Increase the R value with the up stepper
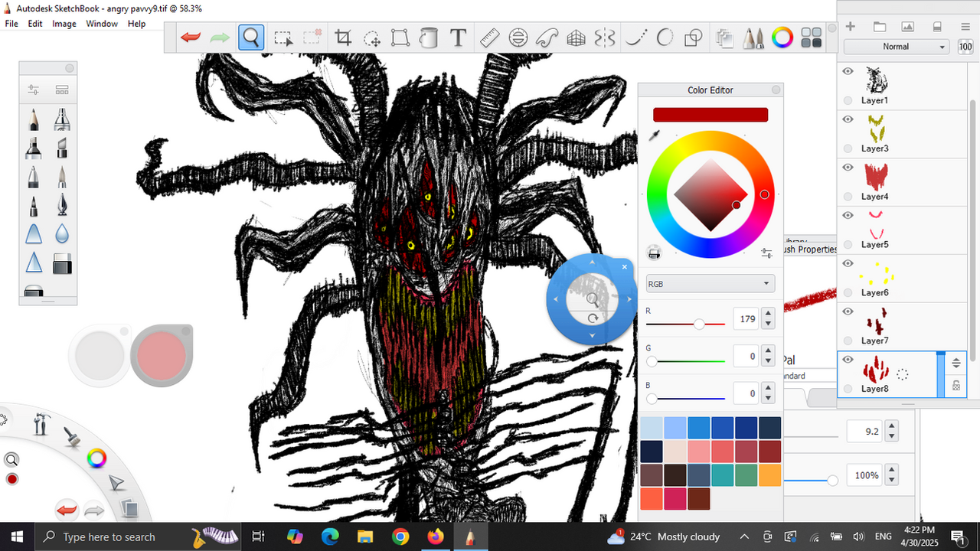Image resolution: width=980 pixels, height=551 pixels. click(768, 314)
